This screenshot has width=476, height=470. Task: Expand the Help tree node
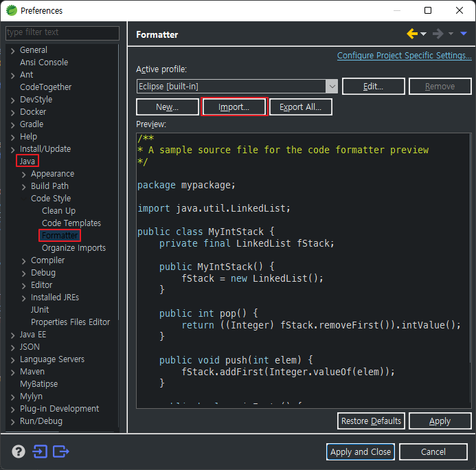(13, 137)
